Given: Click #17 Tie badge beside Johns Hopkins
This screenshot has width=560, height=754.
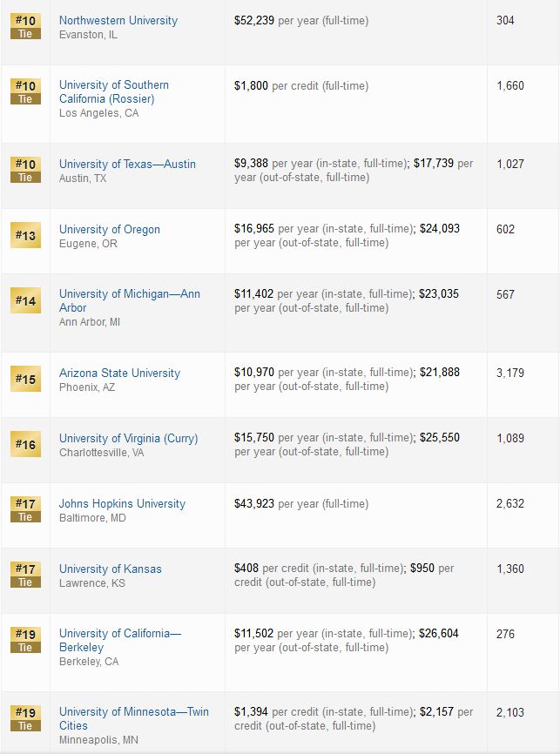Looking at the screenshot, I should pos(25,509).
